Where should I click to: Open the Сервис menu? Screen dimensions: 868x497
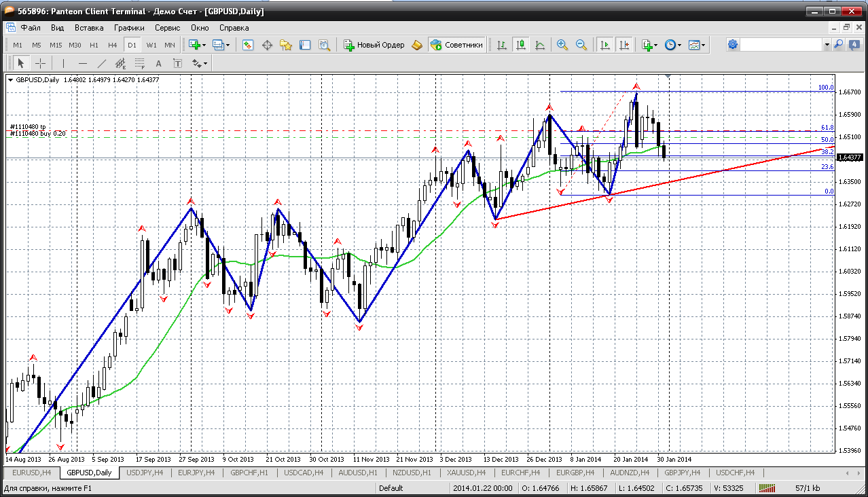(x=167, y=28)
